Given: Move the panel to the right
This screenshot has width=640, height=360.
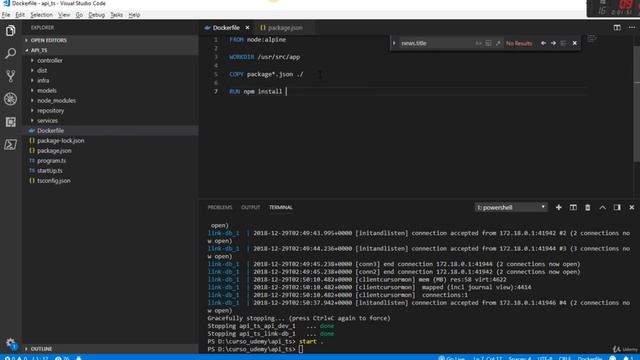Looking at the screenshot, I should 617,207.
